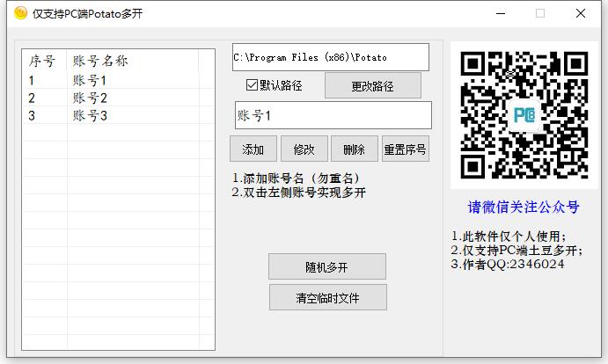Click the 删除 button
Screen dimensions: 608x364
(355, 149)
